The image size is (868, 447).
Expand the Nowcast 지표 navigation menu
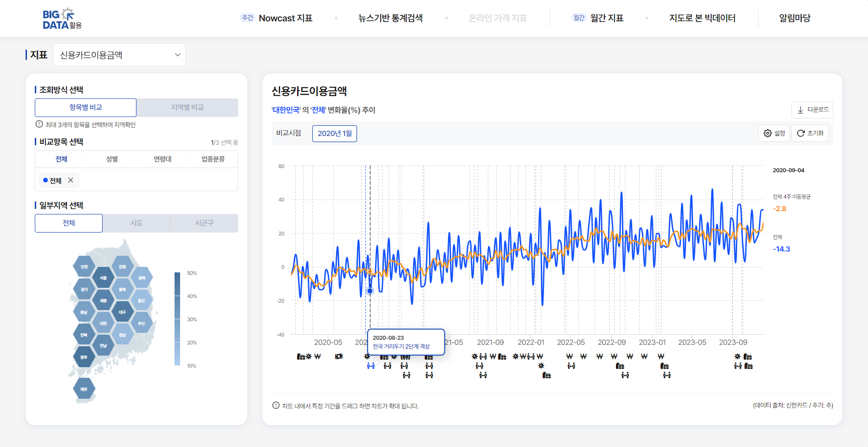[285, 18]
